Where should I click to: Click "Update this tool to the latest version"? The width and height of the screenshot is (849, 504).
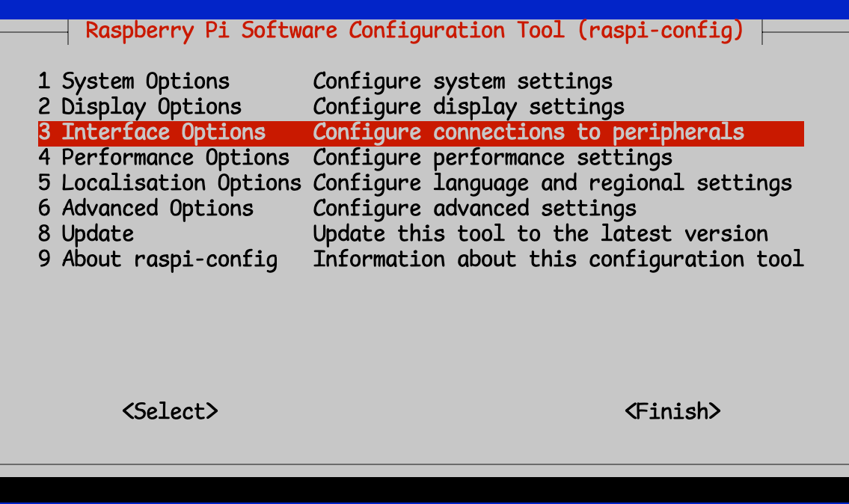click(x=540, y=234)
